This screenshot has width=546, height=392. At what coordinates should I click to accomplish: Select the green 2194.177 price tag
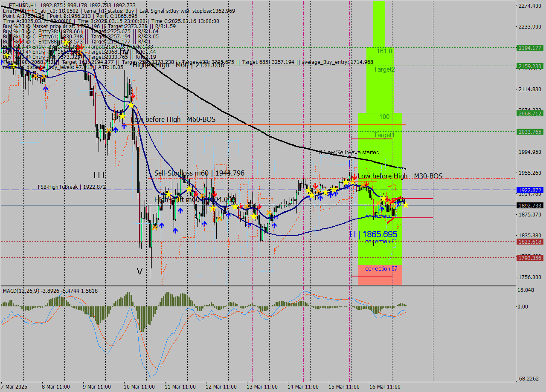pos(530,48)
